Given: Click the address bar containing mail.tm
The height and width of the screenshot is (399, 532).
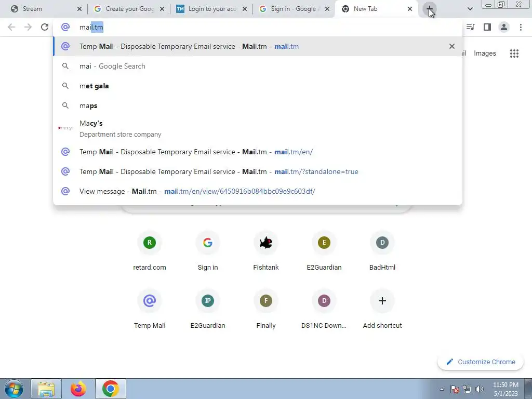Looking at the screenshot, I should [x=258, y=27].
